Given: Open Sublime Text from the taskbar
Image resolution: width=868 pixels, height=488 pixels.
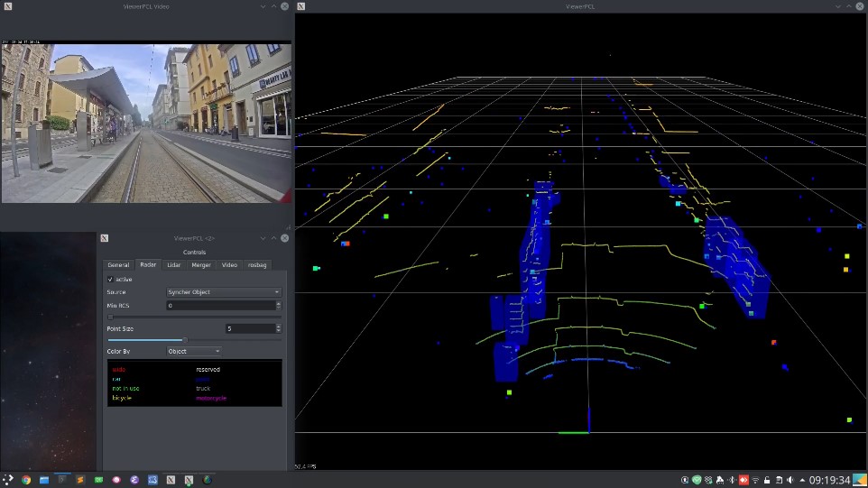Looking at the screenshot, I should 80,480.
